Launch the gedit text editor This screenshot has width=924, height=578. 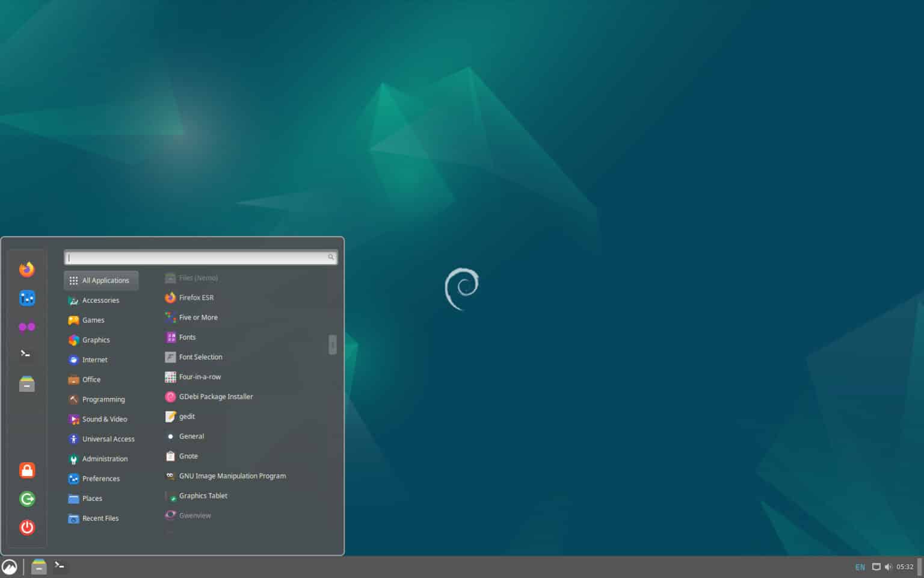[187, 416]
